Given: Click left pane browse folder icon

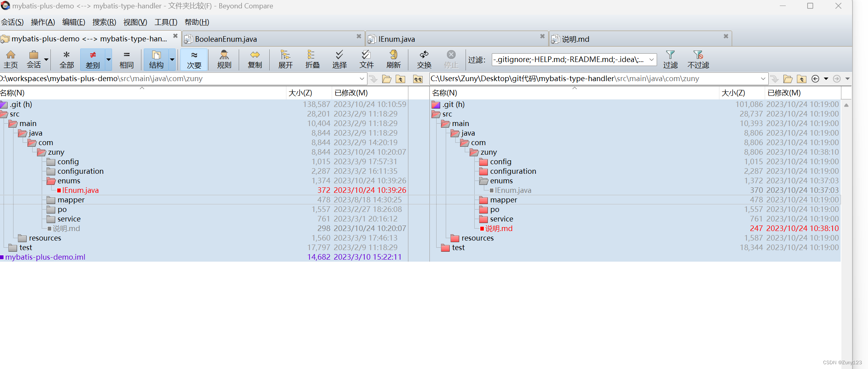Looking at the screenshot, I should click(x=387, y=79).
